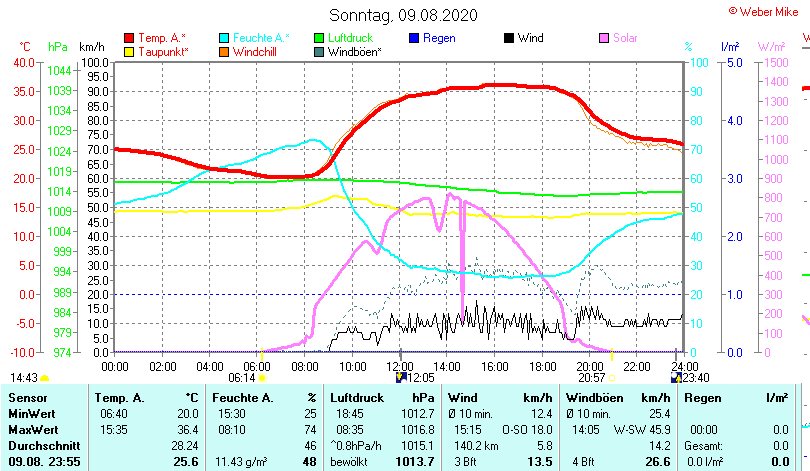Click the pressure minimum value 1012.7
The width and height of the screenshot is (810, 471).
click(x=418, y=414)
